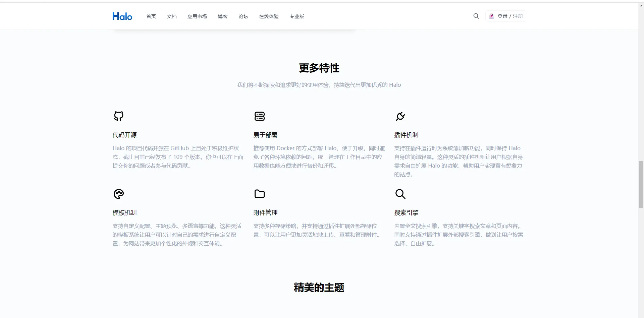Open the 文档 navigation item
Viewport: 644px width, 318px height.
[172, 16]
